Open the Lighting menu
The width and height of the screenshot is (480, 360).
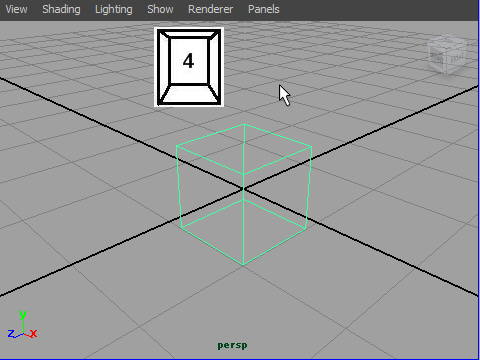[114, 9]
